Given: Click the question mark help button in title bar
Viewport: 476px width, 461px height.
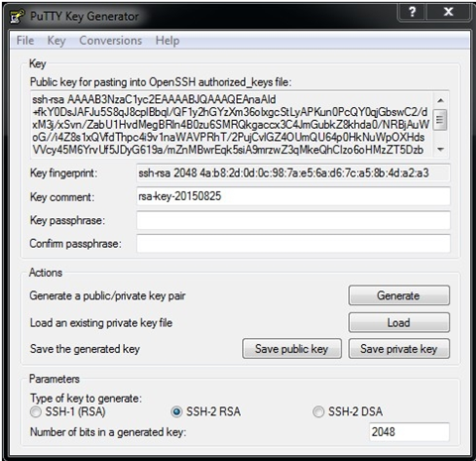Looking at the screenshot, I should click(413, 12).
